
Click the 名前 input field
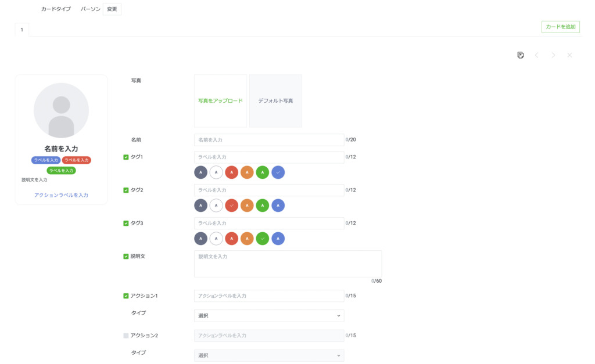(269, 140)
